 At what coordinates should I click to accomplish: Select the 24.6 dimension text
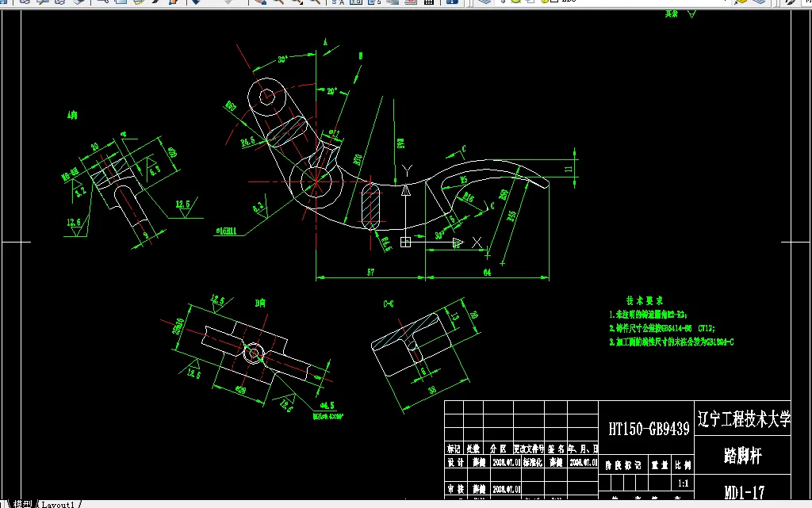pyautogui.click(x=247, y=141)
